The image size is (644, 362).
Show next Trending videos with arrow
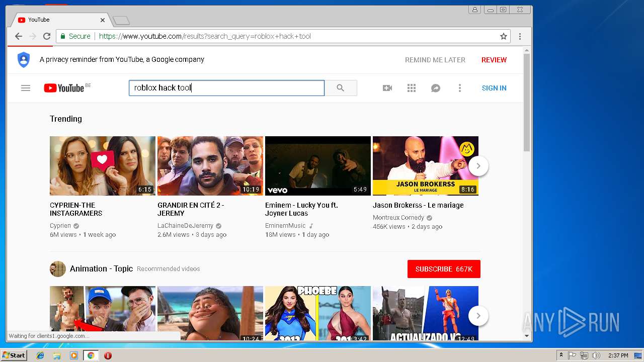[478, 166]
